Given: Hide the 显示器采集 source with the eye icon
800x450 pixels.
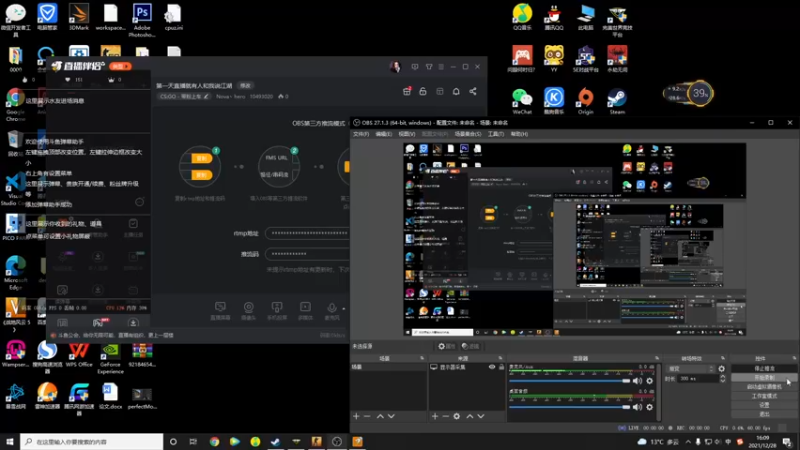Looking at the screenshot, I should 492,367.
